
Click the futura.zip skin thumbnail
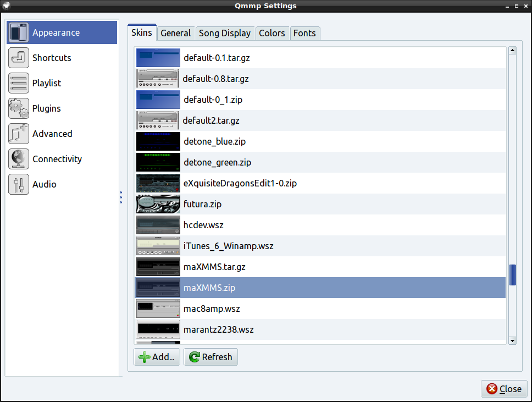(x=158, y=204)
